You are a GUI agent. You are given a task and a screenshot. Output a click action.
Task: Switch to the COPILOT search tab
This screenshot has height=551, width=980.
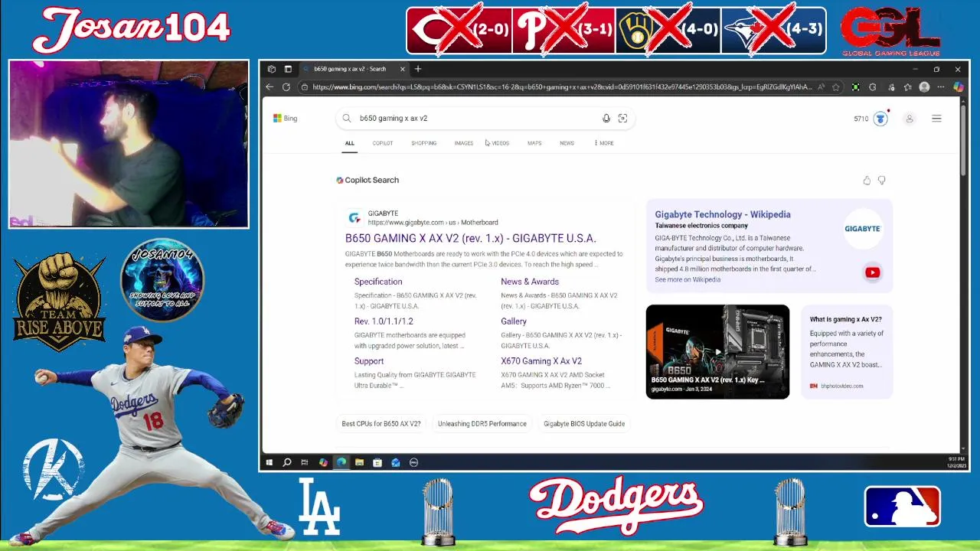(383, 143)
